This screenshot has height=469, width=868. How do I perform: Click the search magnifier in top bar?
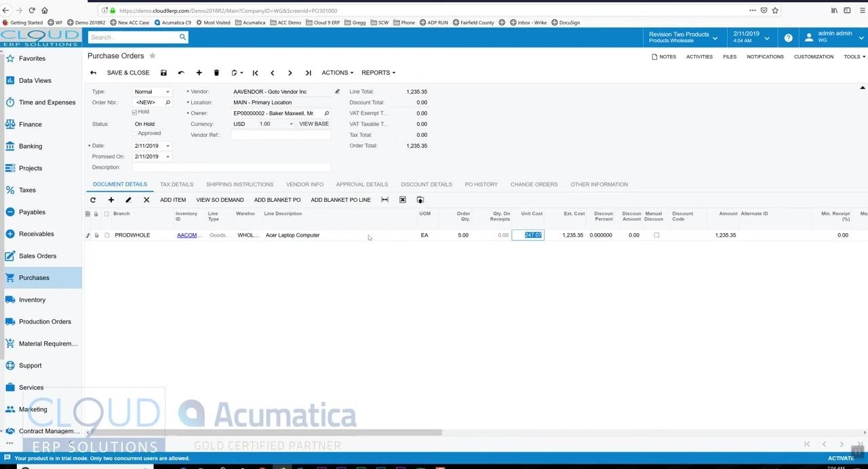(x=182, y=37)
